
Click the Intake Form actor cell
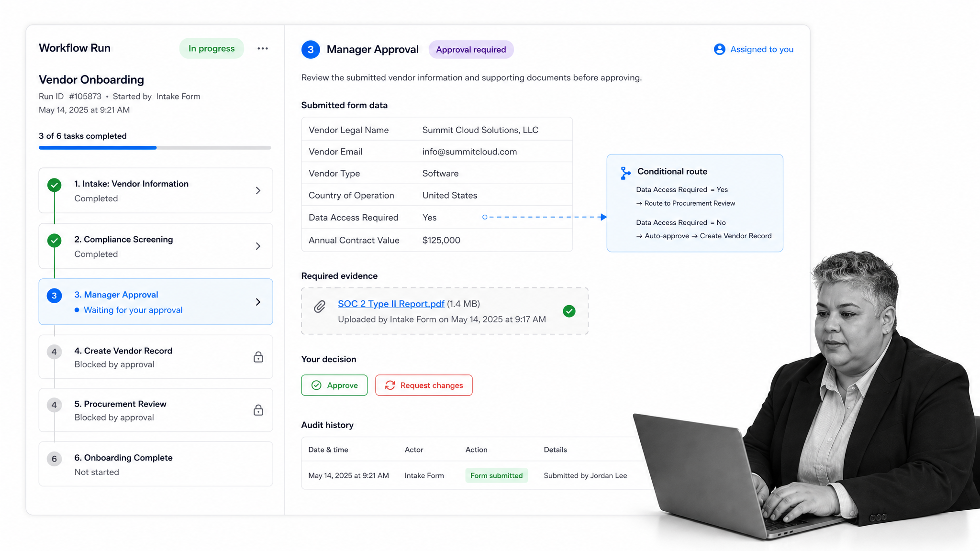pos(424,475)
